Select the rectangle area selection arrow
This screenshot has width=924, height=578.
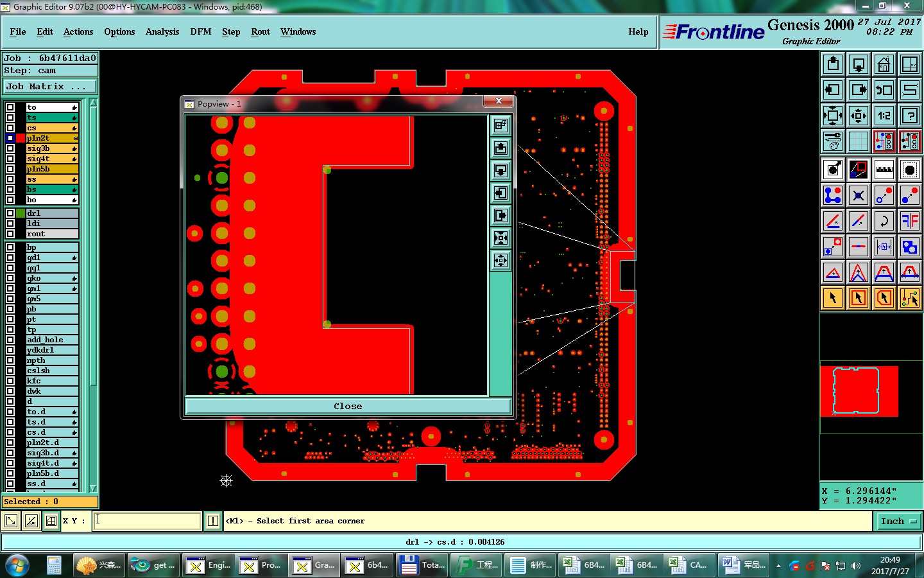coord(859,298)
